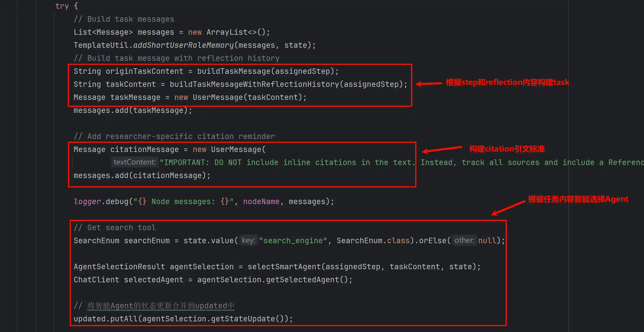Click the getStateUpdate method call

click(x=243, y=319)
